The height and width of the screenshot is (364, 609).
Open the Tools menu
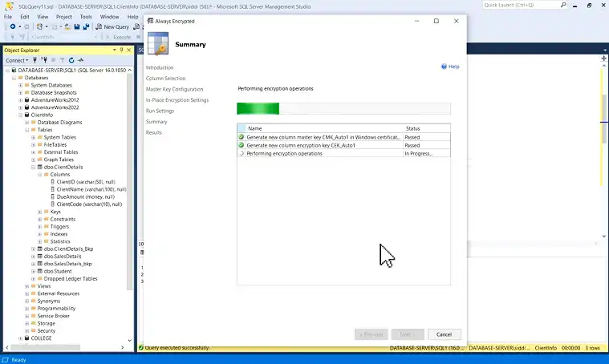tap(86, 17)
